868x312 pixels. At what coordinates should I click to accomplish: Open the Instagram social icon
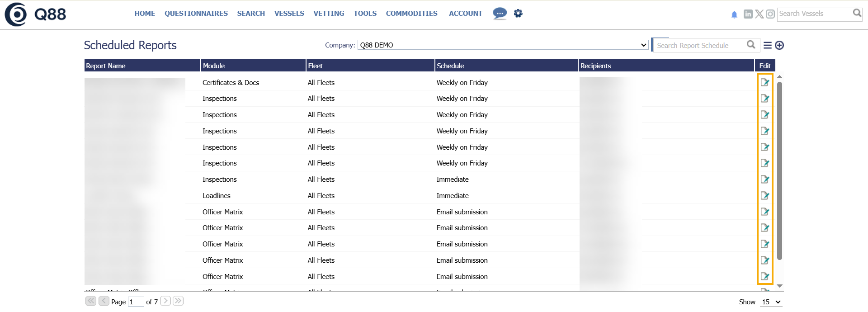(x=770, y=14)
